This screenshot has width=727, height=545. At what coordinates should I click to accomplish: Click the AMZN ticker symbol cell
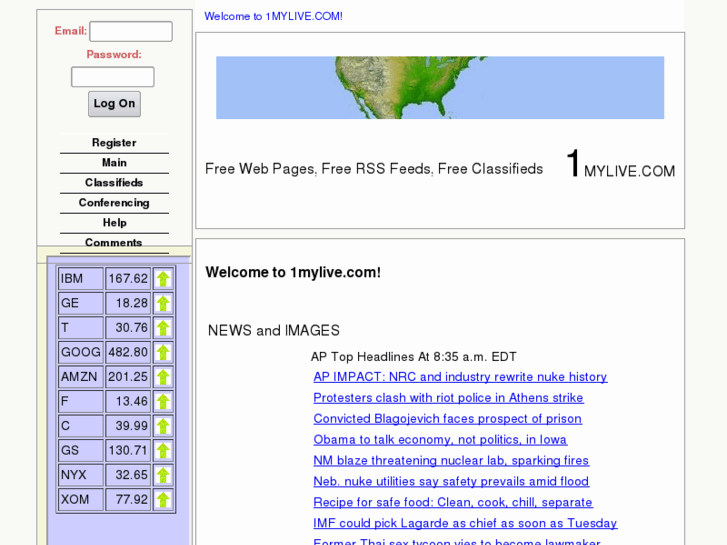pos(81,377)
